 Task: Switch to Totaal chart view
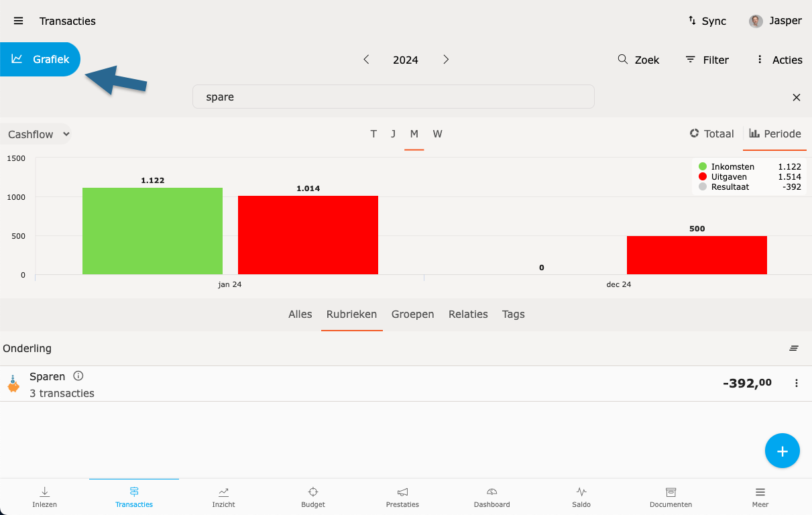711,133
